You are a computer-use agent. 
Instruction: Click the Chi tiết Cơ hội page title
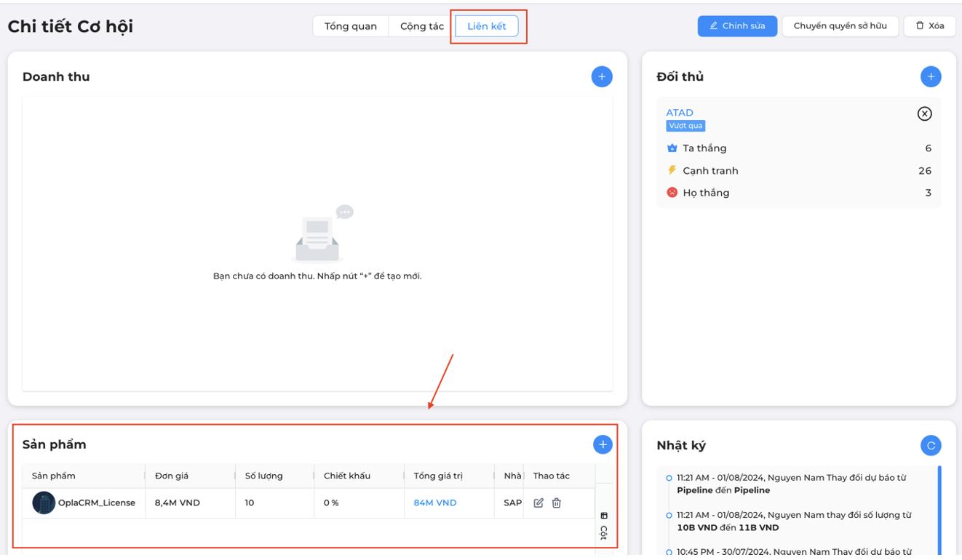click(71, 27)
